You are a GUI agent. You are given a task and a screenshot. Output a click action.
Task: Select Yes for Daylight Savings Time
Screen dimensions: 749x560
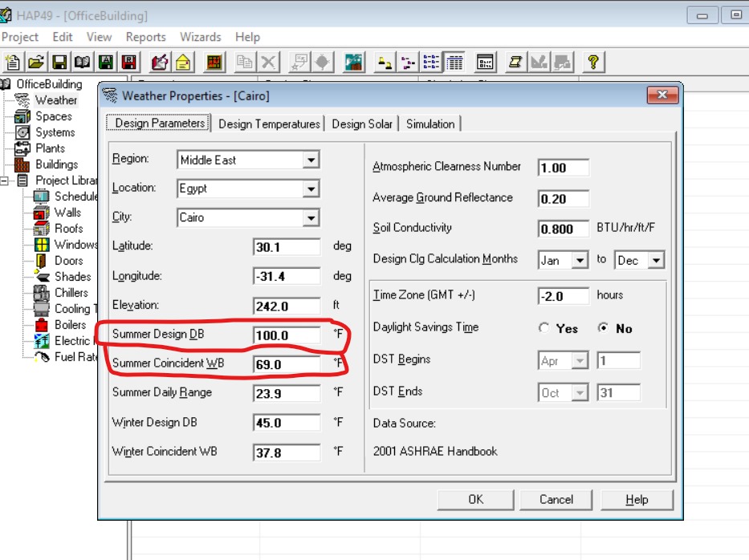pos(543,328)
